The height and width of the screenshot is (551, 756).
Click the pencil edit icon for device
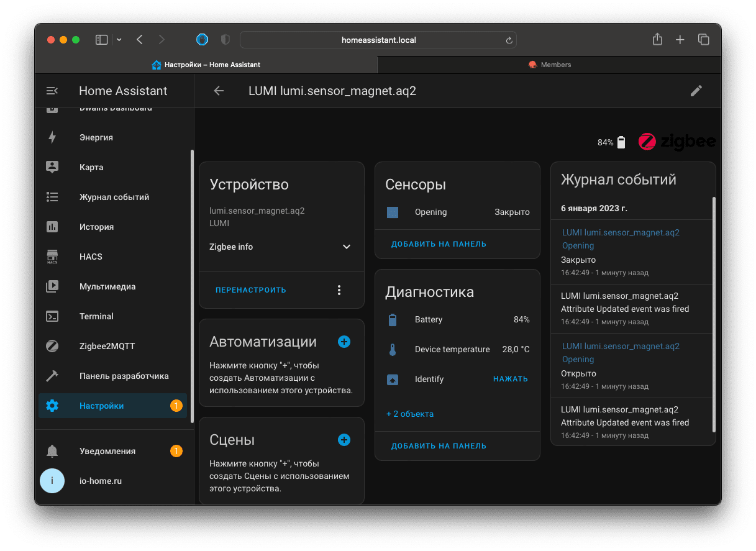tap(696, 91)
